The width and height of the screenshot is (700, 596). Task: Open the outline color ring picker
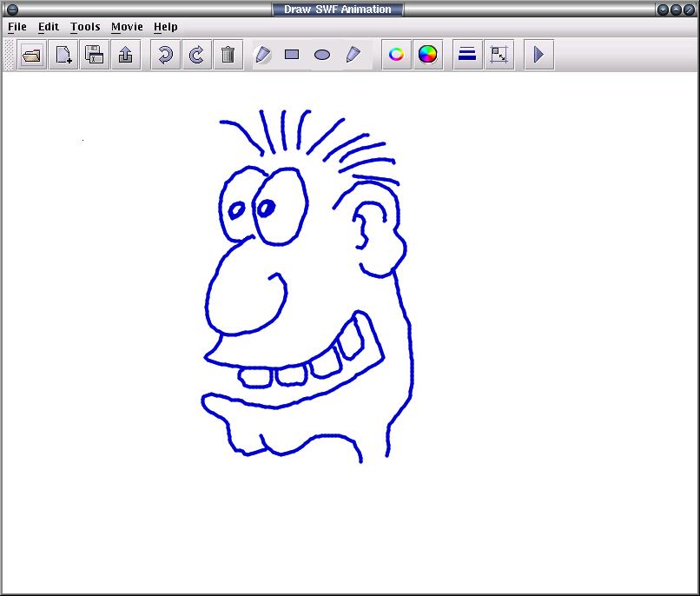tap(396, 55)
